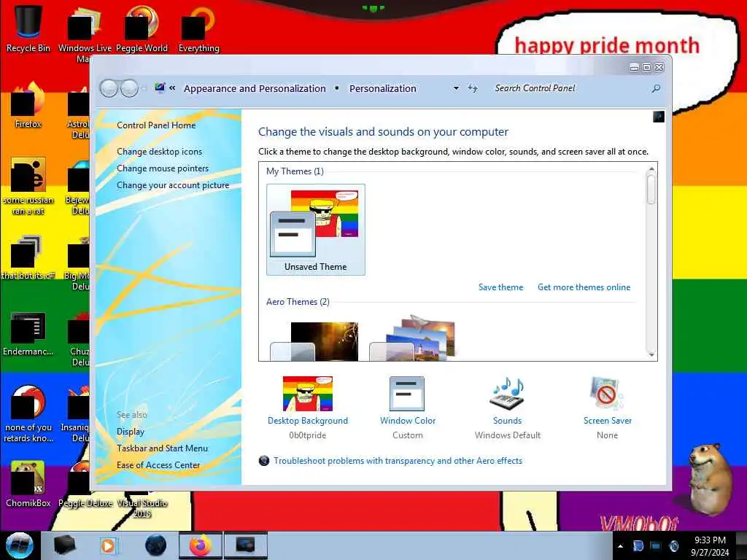Click the flag icon in the system tray
Image resolution: width=747 pixels, height=560 pixels.
[638, 546]
